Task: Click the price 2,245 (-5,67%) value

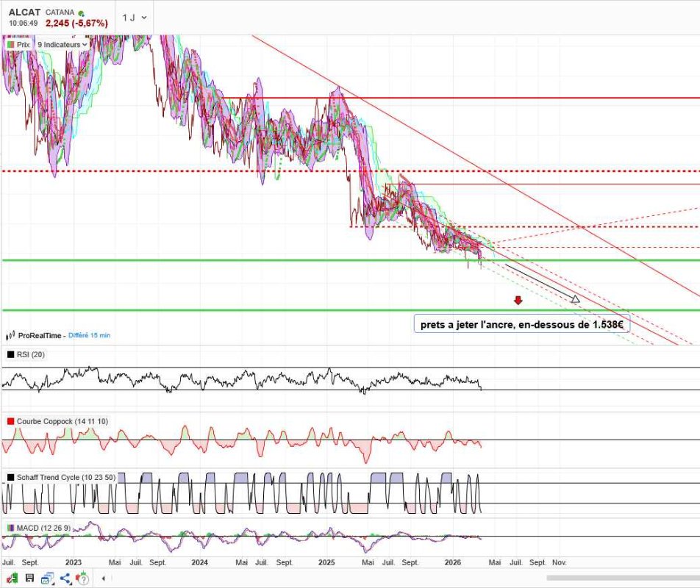Action: 76,24
